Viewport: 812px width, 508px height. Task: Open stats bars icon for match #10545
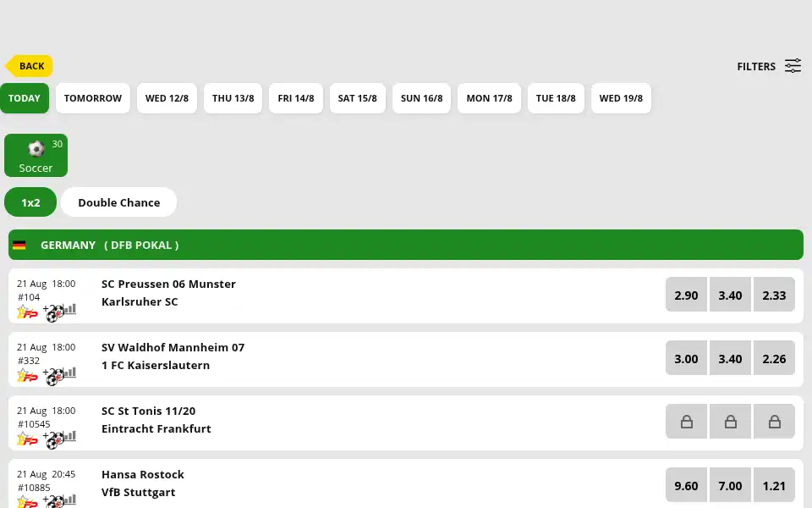click(x=70, y=437)
